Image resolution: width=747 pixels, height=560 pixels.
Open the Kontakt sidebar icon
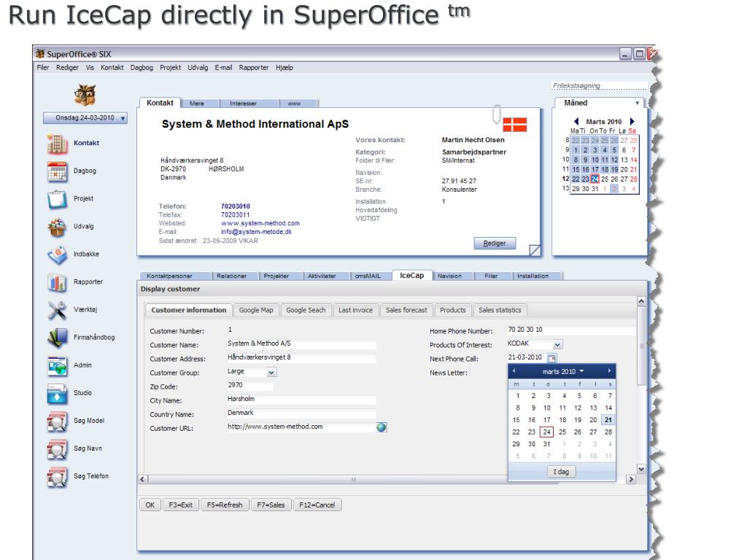click(x=57, y=144)
